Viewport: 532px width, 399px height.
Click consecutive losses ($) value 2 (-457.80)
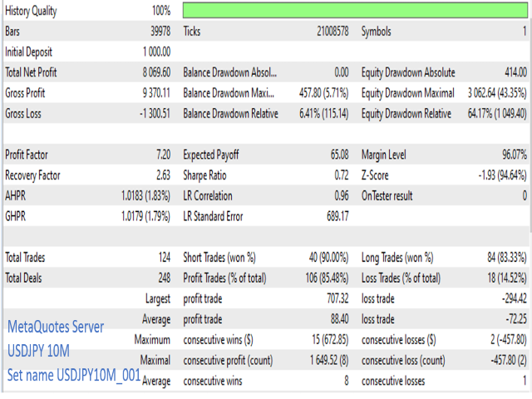(x=508, y=339)
